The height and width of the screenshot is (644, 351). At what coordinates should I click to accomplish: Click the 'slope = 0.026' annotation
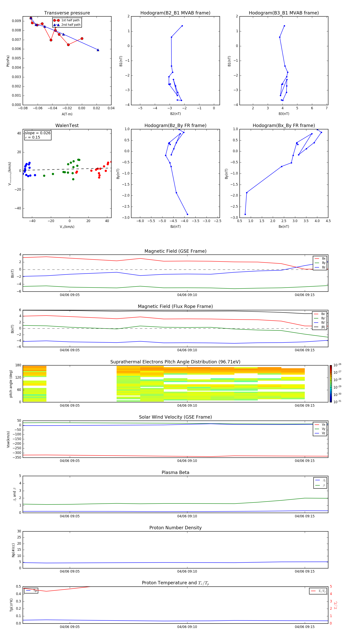[x=38, y=133]
